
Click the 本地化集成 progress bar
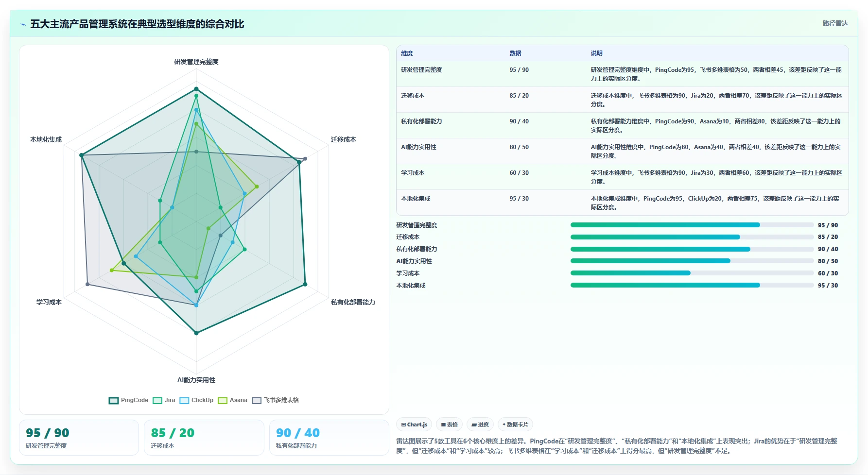pyautogui.click(x=692, y=285)
